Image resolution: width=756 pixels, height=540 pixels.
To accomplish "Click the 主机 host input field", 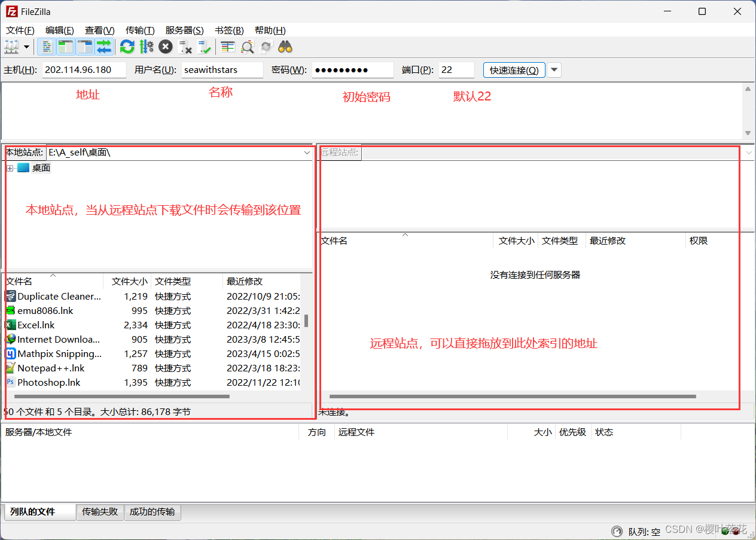I will pyautogui.click(x=84, y=70).
